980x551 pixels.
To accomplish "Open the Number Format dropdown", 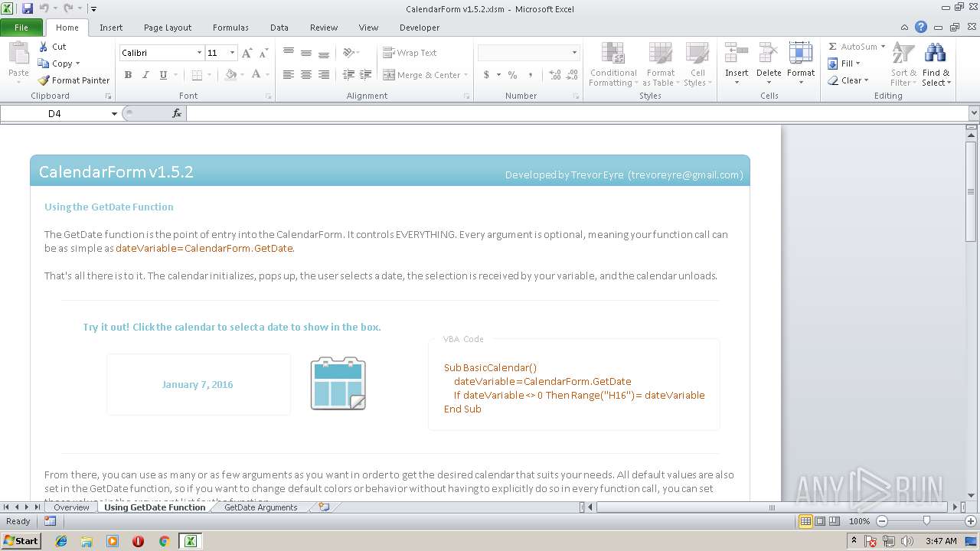I will [x=574, y=53].
